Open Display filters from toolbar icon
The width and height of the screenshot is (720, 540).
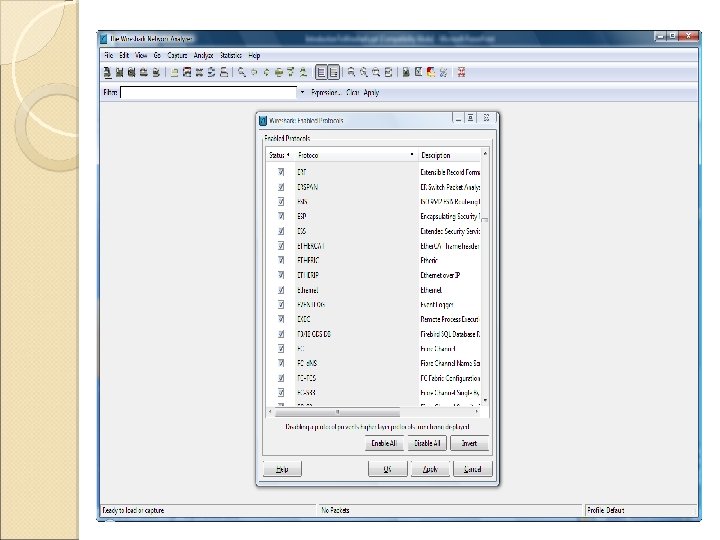pyautogui.click(x=418, y=73)
